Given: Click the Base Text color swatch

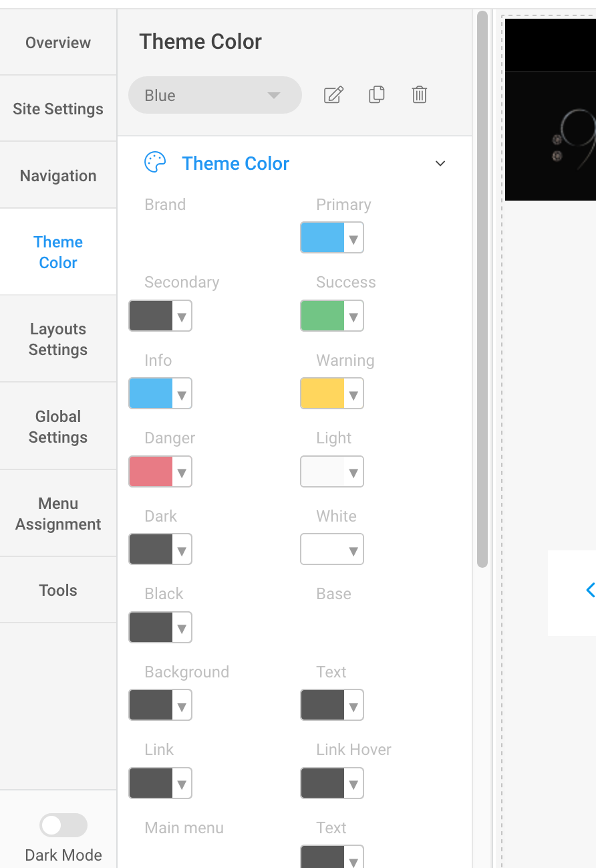Looking at the screenshot, I should click(x=323, y=706).
